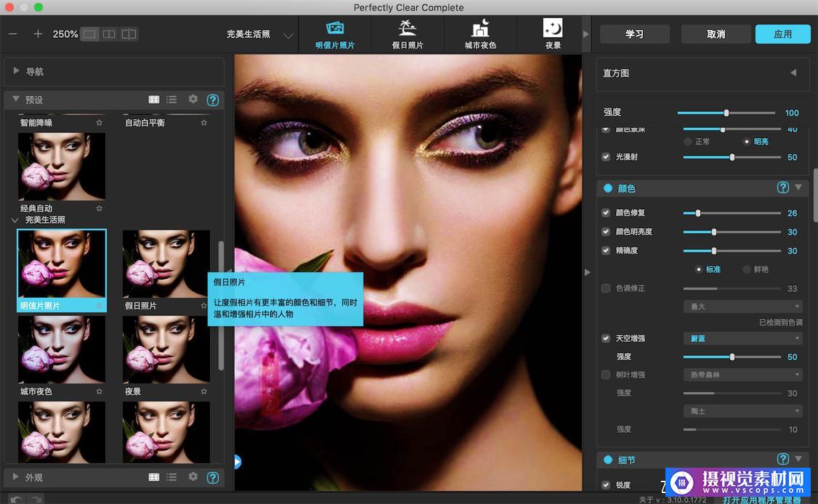Adjust the 颜色修复 slider
This screenshot has width=818, height=504.
(732, 213)
